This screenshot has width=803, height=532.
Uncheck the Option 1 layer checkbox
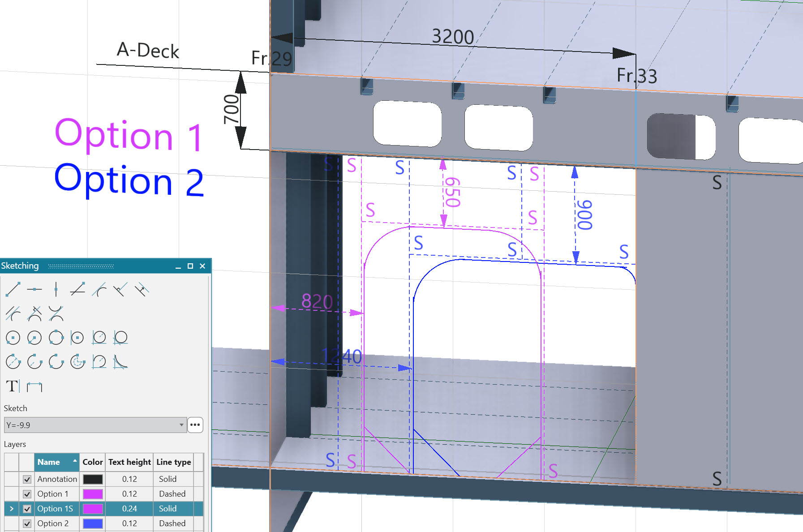coord(27,494)
